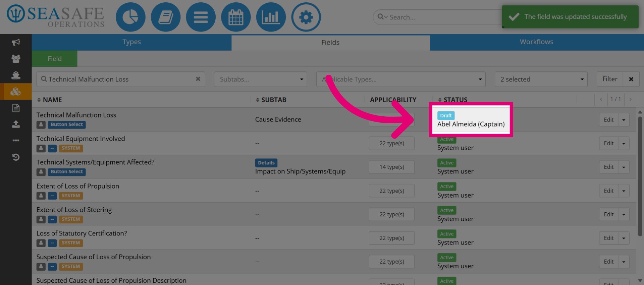Click user icon under Technical Equipment Involved
Image resolution: width=644 pixels, height=285 pixels.
pos(41,148)
